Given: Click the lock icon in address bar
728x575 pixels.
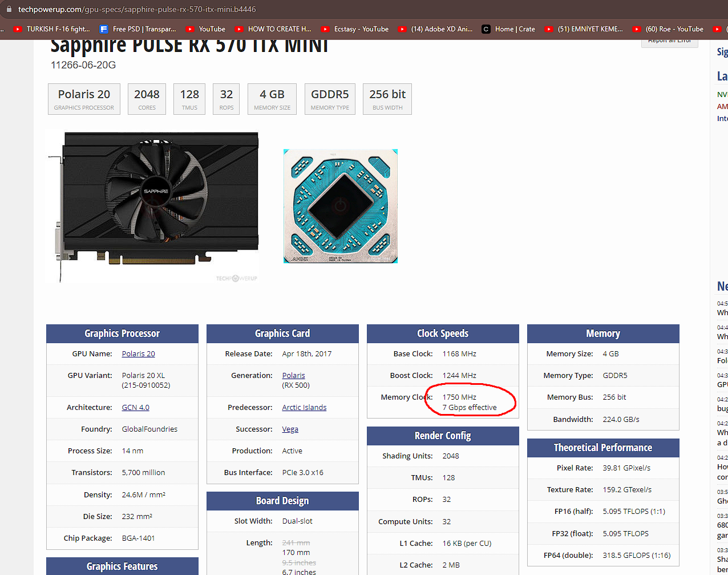Looking at the screenshot, I should [9, 9].
